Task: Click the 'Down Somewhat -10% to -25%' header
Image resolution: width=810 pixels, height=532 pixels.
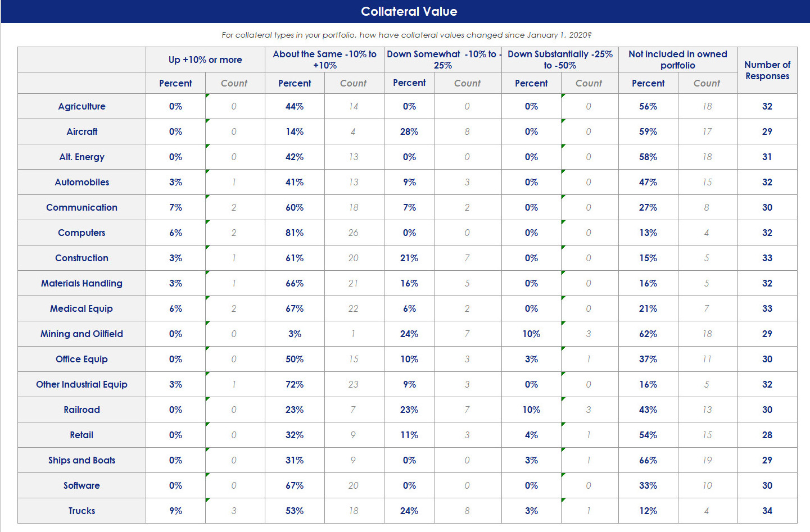Action: [x=443, y=60]
